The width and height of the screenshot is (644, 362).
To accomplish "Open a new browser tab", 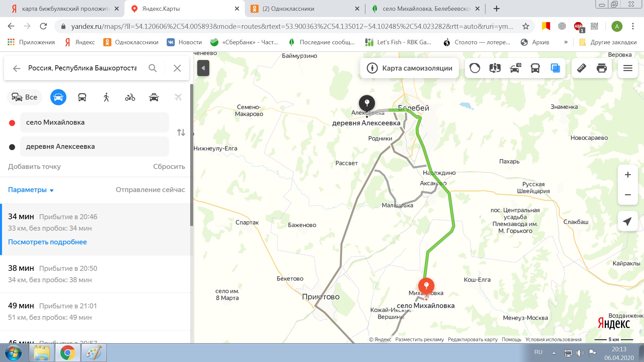I will [497, 9].
